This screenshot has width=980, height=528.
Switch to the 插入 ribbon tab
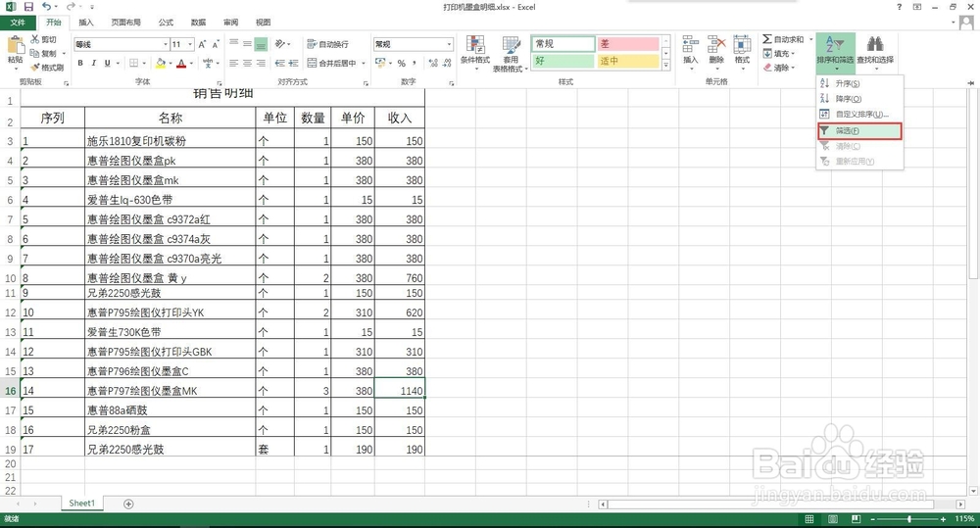pos(86,23)
